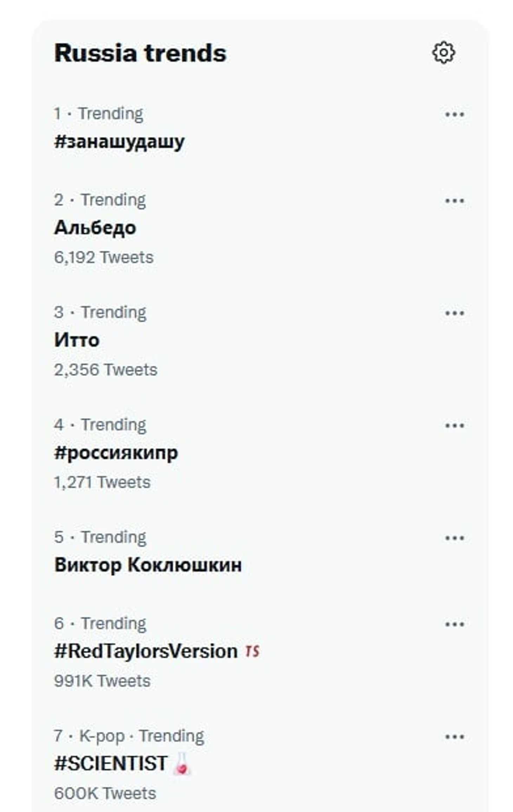Click the Russia trends heading
Image resolution: width=513 pixels, height=812 pixels.
(140, 53)
